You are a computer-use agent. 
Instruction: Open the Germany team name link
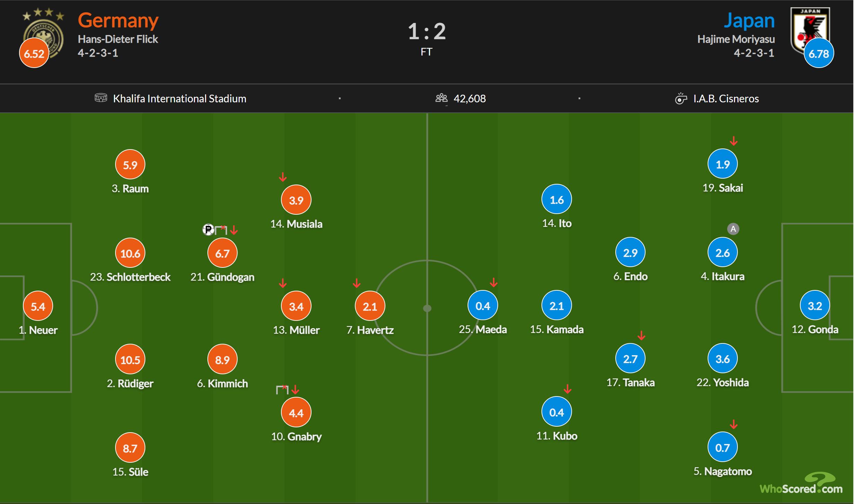click(118, 20)
